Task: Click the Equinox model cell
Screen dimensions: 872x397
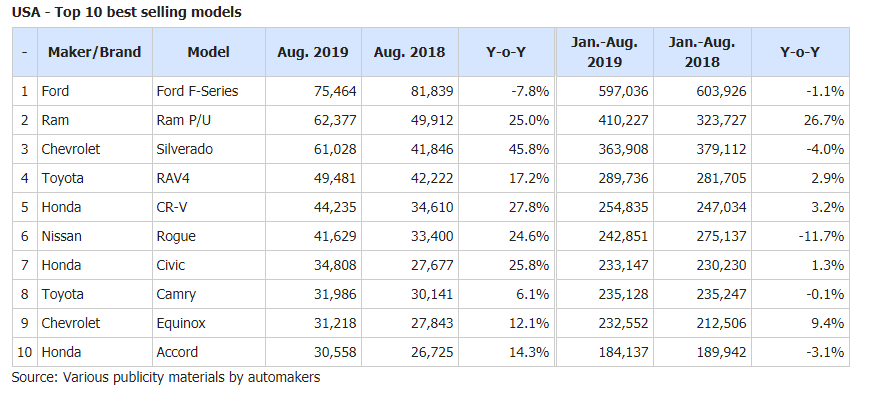Action: [x=209, y=322]
